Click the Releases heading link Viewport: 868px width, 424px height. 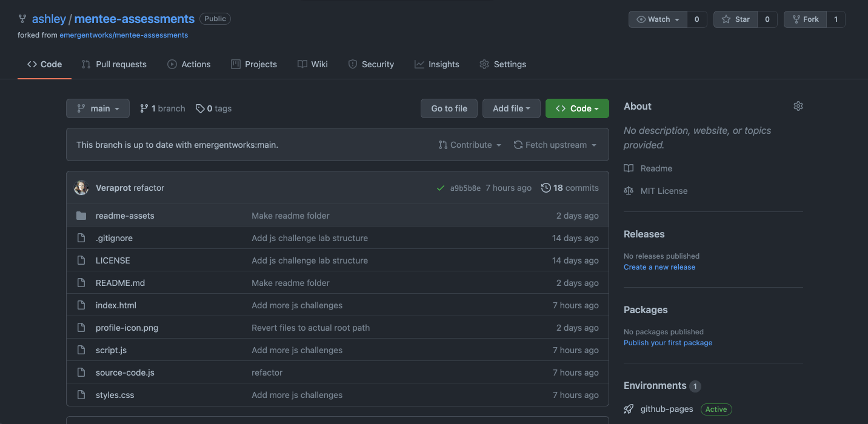[x=644, y=234]
